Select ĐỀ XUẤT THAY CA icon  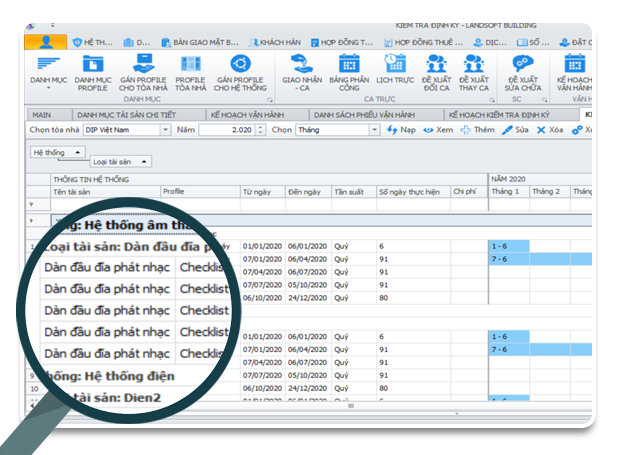[474, 73]
